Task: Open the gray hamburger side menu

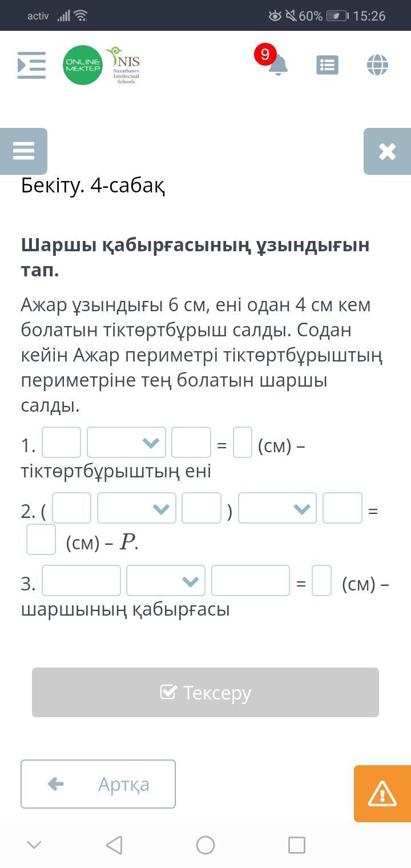Action: coord(23,151)
